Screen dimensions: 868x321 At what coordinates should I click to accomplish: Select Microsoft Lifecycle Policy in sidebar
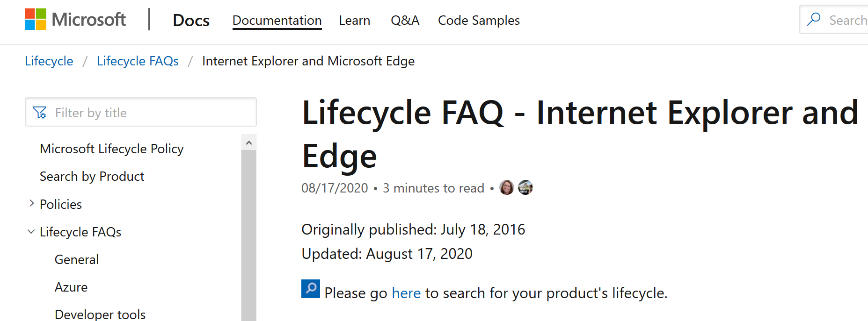tap(112, 149)
